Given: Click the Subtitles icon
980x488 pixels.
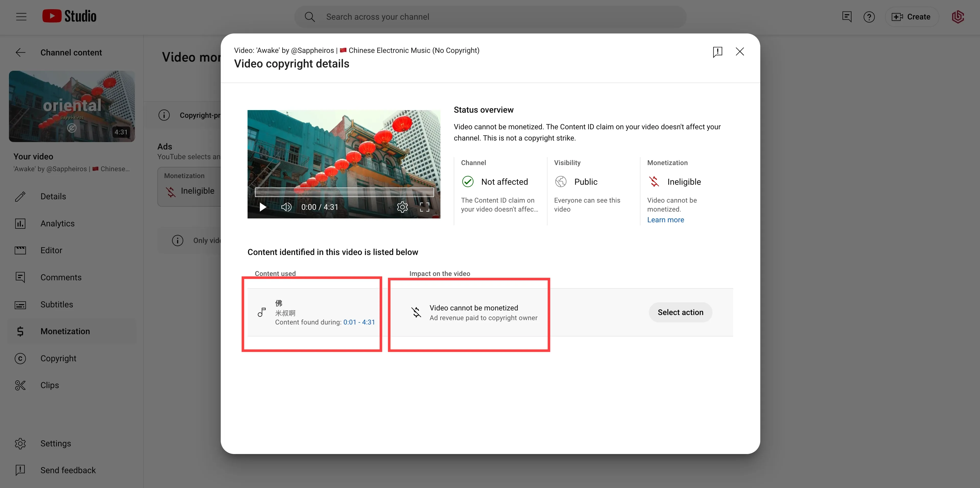Looking at the screenshot, I should [x=20, y=305].
